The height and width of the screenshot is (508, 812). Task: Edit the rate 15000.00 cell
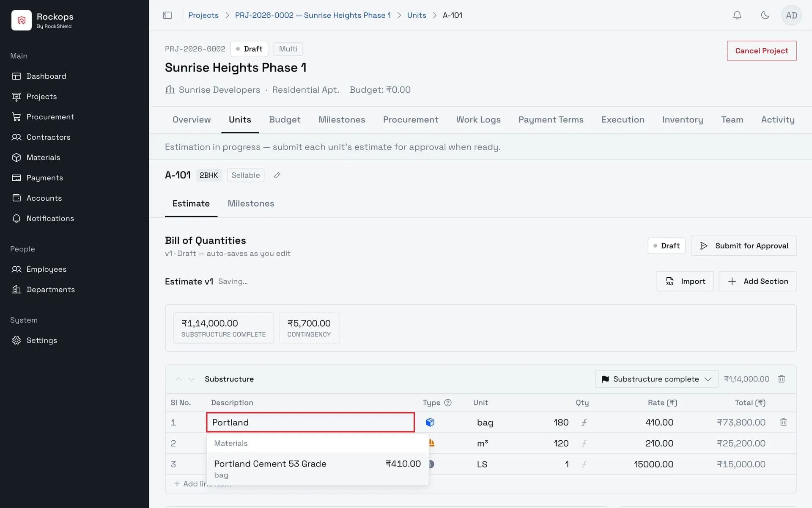point(653,464)
